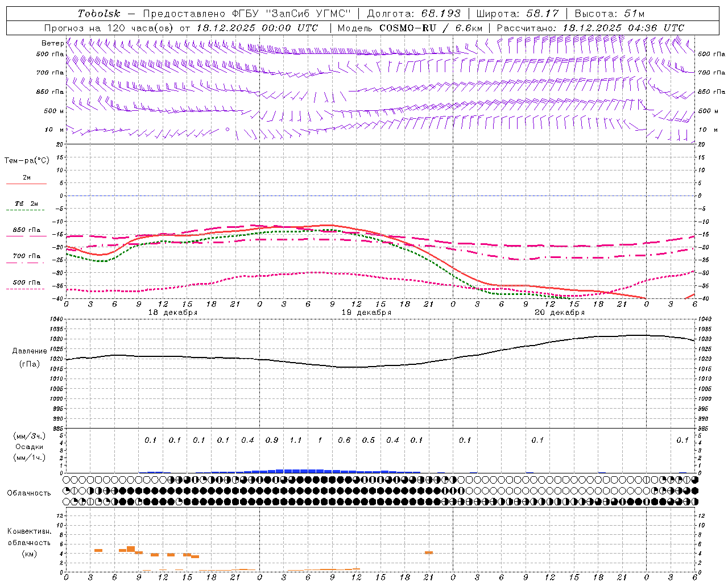Click the Ветер label above the wind barbs

tap(52, 43)
